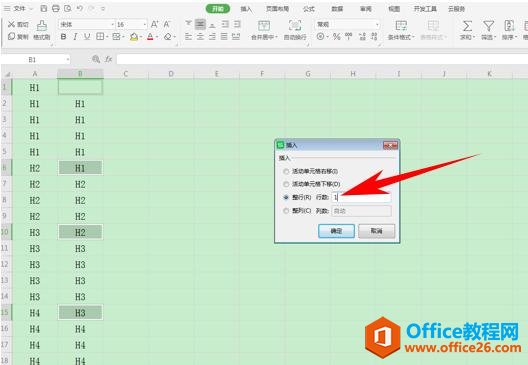This screenshot has height=365, width=528.
Task: Click the Format Painter icon
Action: pos(42,25)
